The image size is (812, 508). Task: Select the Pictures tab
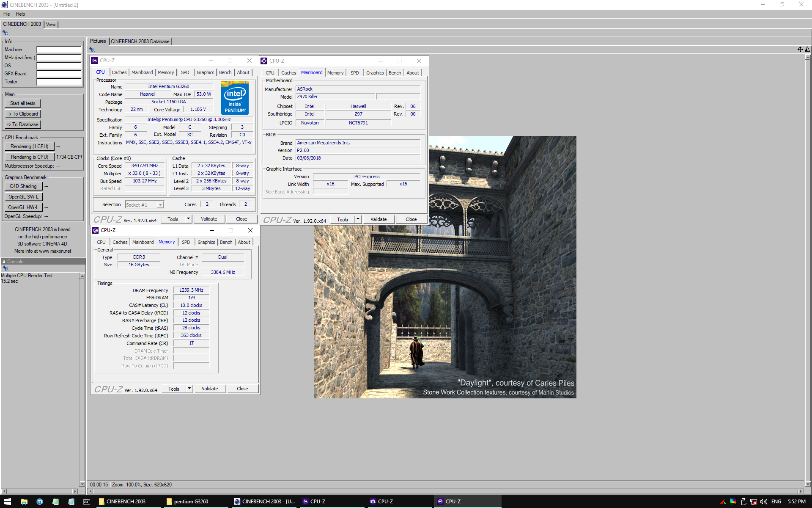coord(98,41)
